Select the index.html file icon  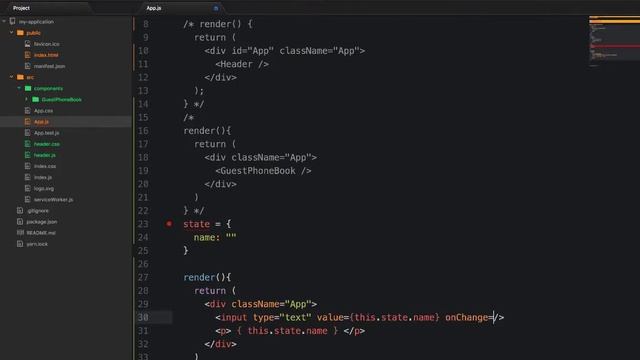[x=27, y=55]
